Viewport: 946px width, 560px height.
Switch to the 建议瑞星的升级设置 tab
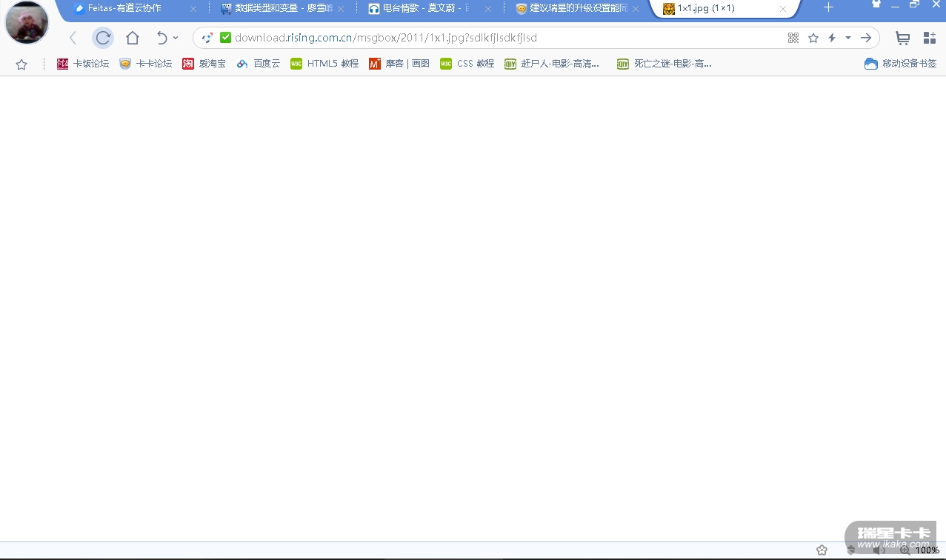pos(572,8)
